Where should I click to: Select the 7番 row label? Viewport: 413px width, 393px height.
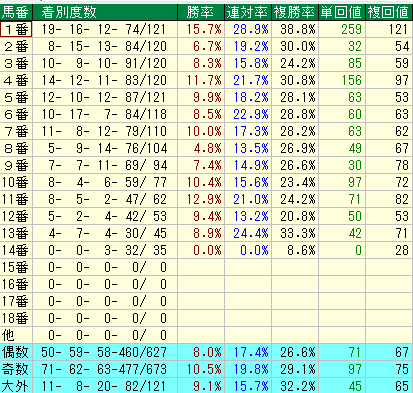click(16, 131)
